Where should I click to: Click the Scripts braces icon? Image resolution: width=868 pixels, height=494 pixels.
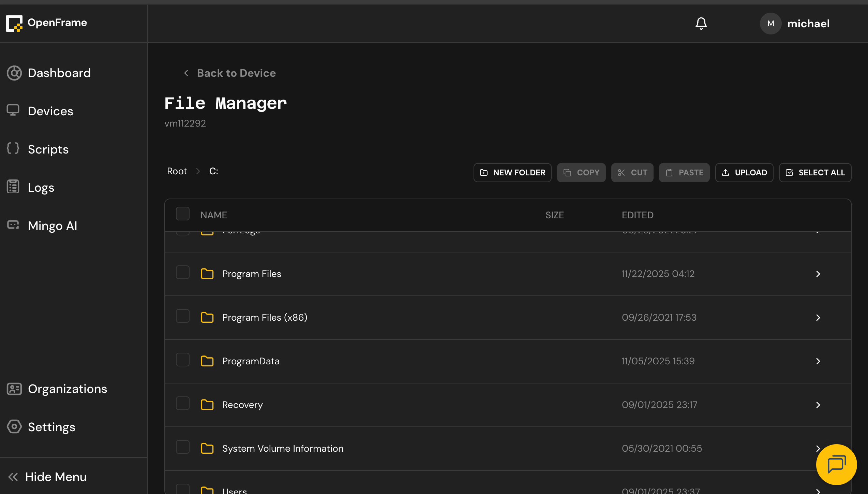pos(13,148)
